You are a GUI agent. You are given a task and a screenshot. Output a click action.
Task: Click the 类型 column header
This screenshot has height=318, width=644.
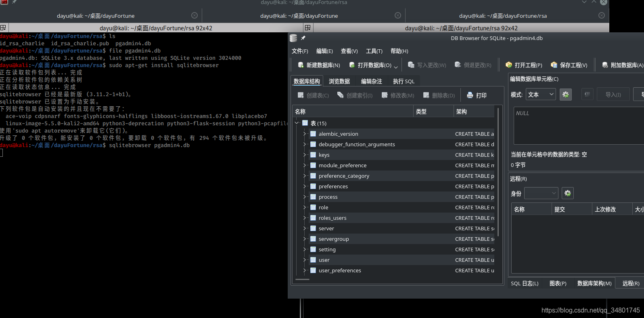434,112
